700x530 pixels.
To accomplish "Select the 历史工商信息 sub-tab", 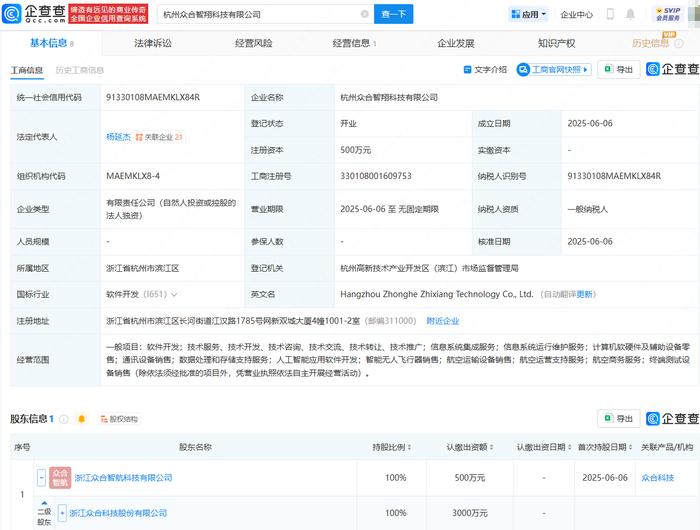I will click(79, 70).
